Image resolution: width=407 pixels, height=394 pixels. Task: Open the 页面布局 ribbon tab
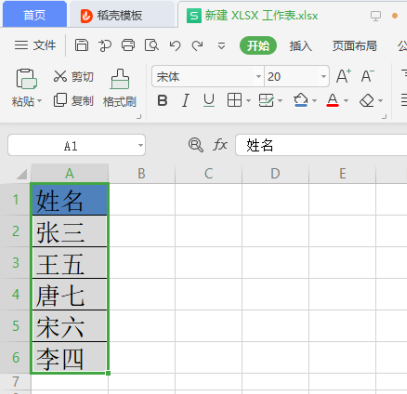pos(354,46)
